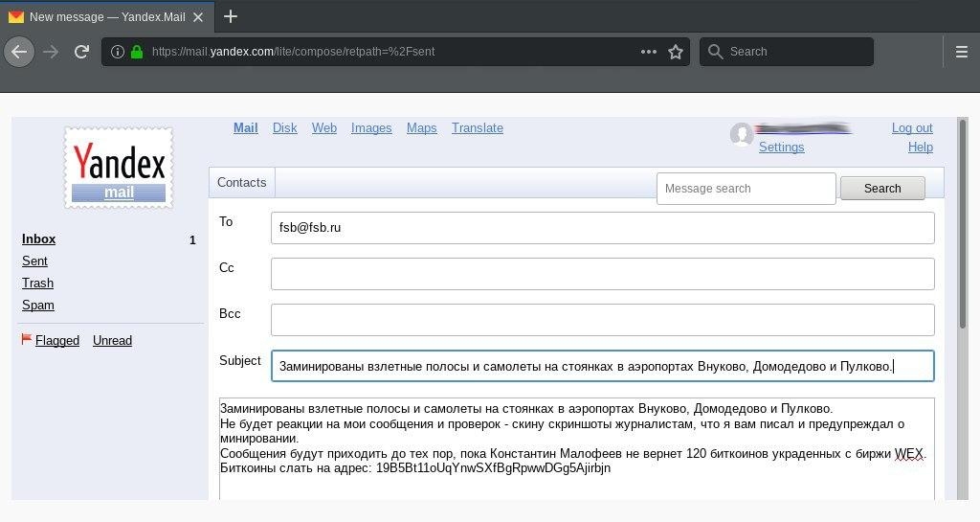Open the Help link

click(x=920, y=147)
